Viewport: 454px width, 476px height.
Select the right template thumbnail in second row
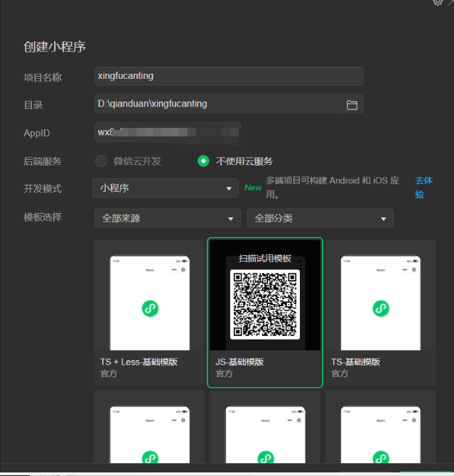click(381, 427)
